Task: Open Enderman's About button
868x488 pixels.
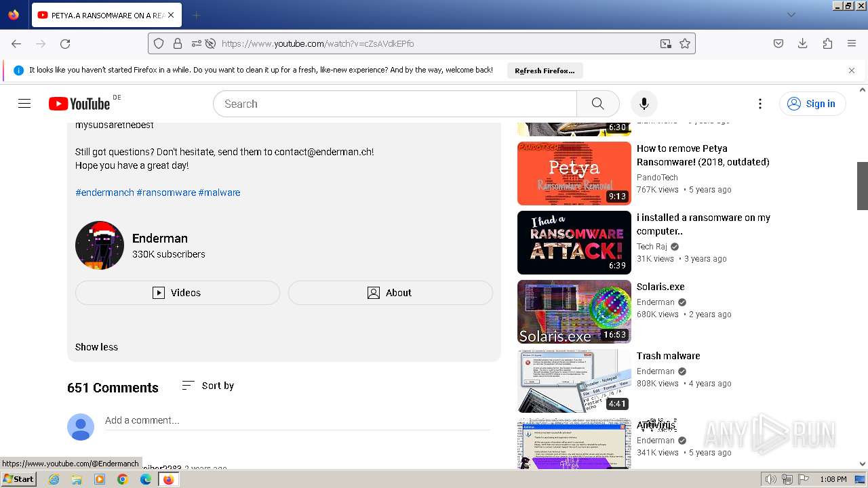Action: pos(391,293)
